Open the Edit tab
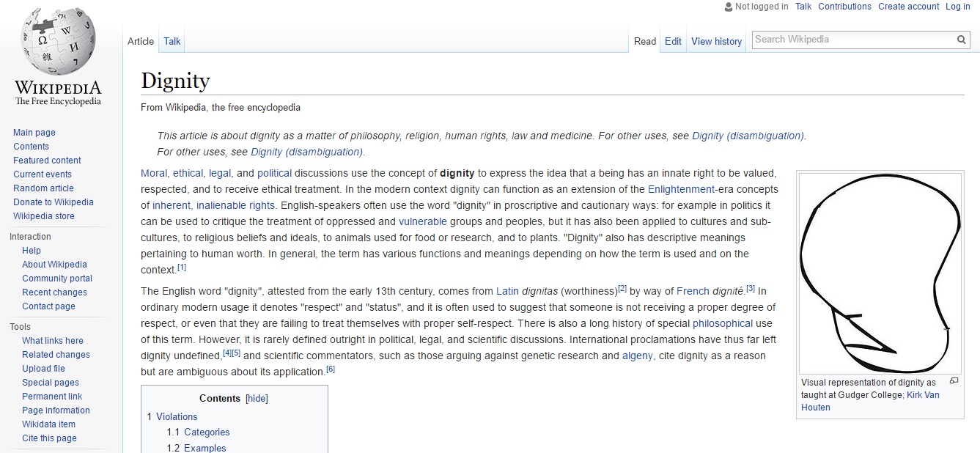 coord(673,41)
